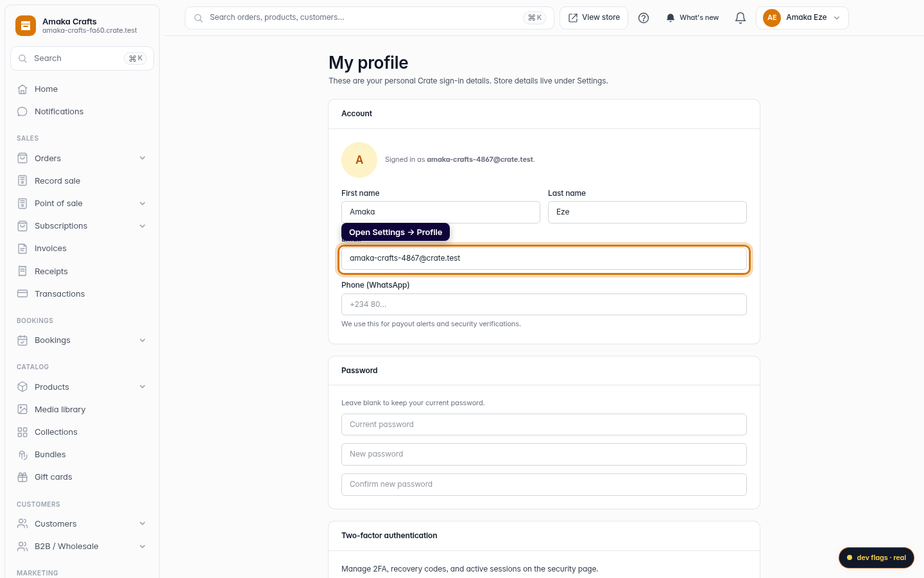The image size is (924, 578).
Task: Open Home in the sidebar
Action: [82, 89]
